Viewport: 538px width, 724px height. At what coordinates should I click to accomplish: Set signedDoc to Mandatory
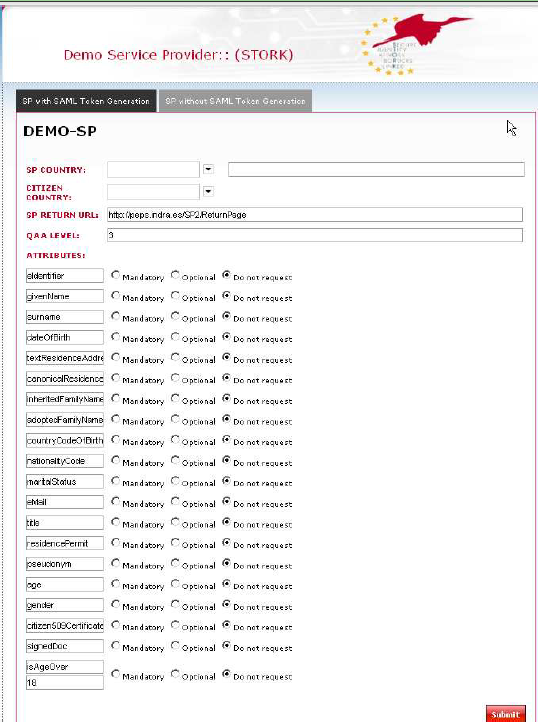[115, 646]
